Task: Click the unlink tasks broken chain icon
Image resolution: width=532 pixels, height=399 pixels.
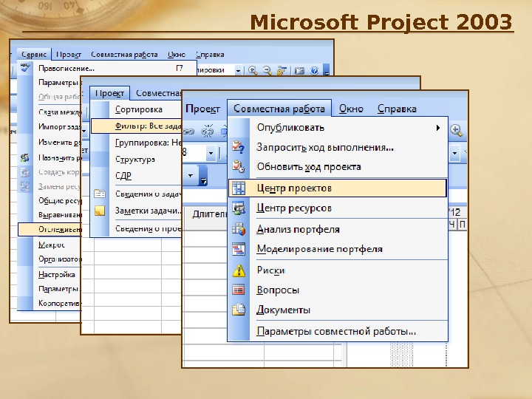Action: point(208,131)
